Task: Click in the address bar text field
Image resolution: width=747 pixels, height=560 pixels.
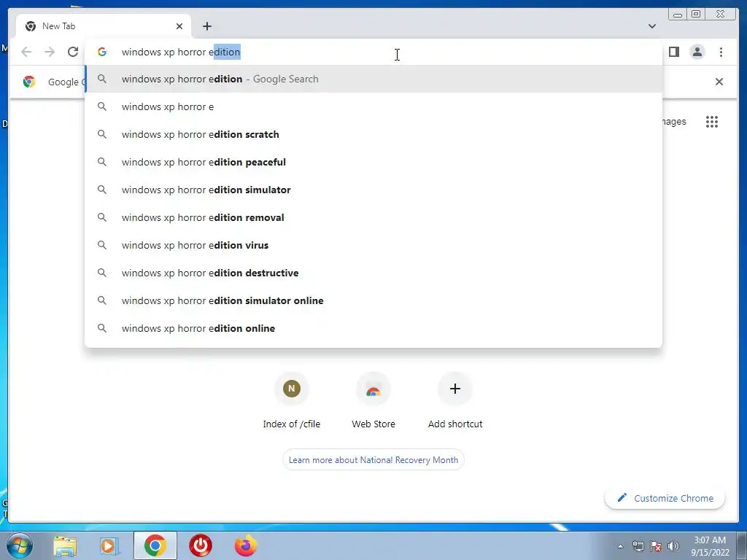Action: 373,52
